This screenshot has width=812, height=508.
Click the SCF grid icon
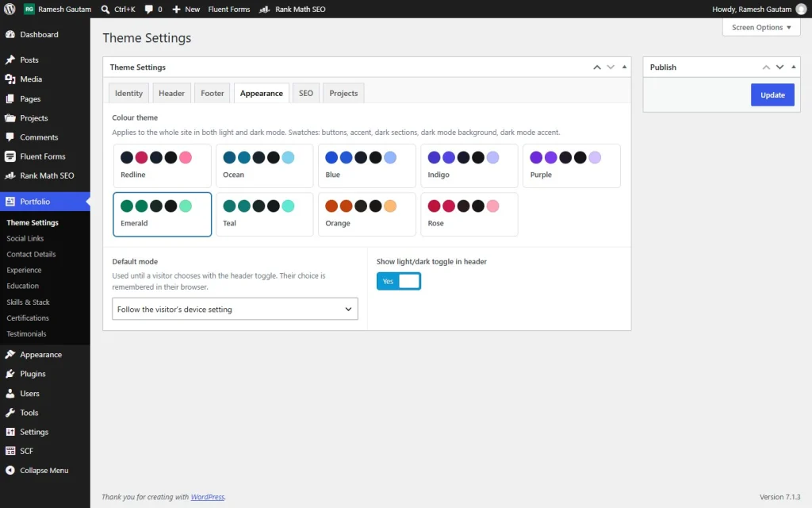click(x=10, y=451)
